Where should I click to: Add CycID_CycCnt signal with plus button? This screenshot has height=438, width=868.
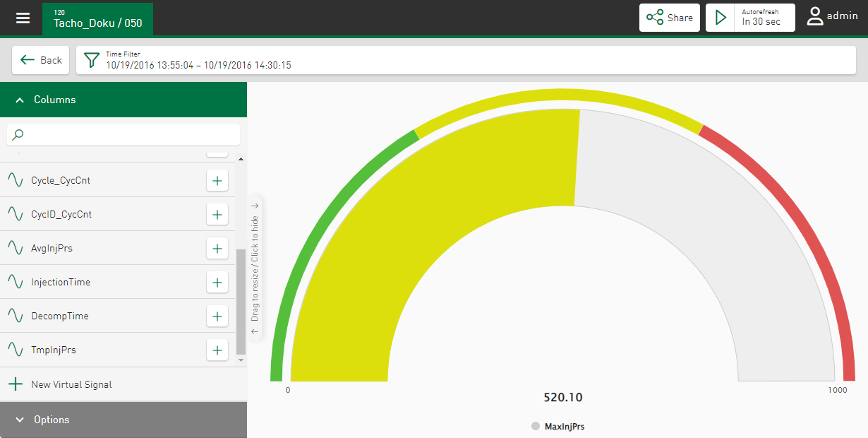[217, 215]
